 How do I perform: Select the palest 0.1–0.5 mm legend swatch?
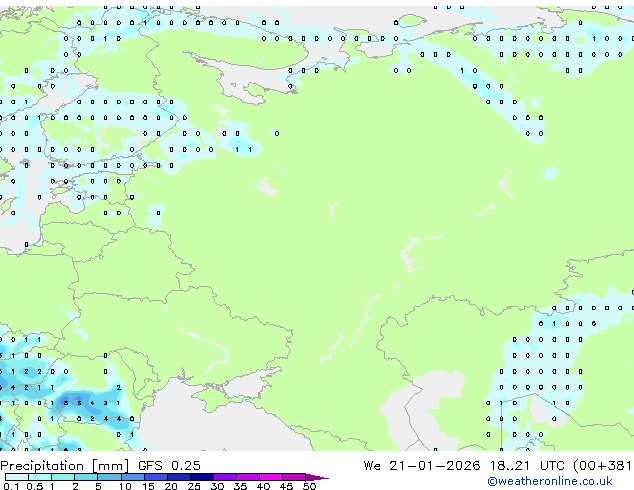click(x=17, y=477)
